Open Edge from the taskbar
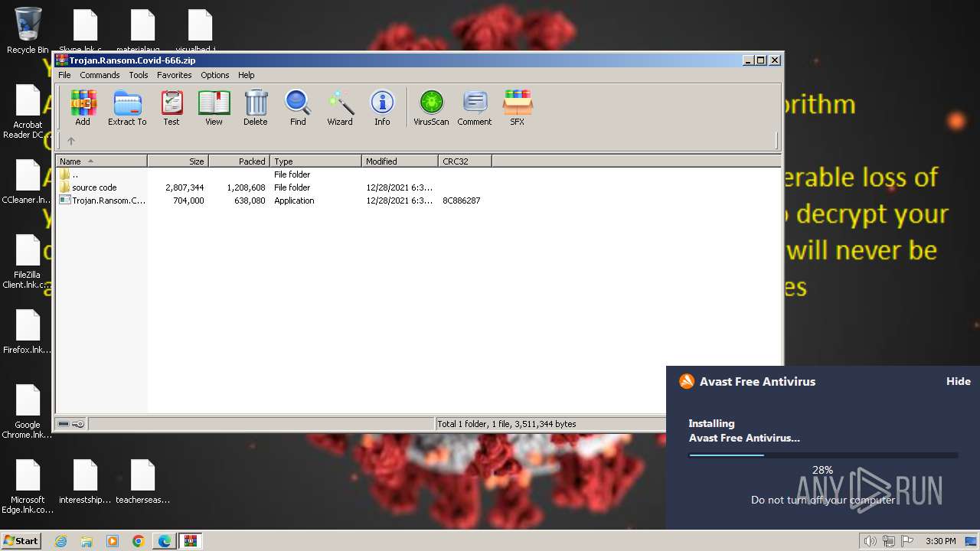This screenshot has height=551, width=980. (164, 541)
